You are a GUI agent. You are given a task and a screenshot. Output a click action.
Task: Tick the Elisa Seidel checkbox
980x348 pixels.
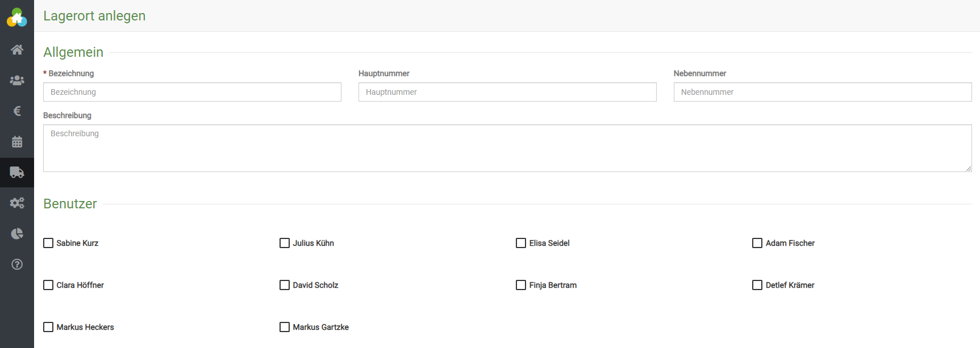click(521, 243)
